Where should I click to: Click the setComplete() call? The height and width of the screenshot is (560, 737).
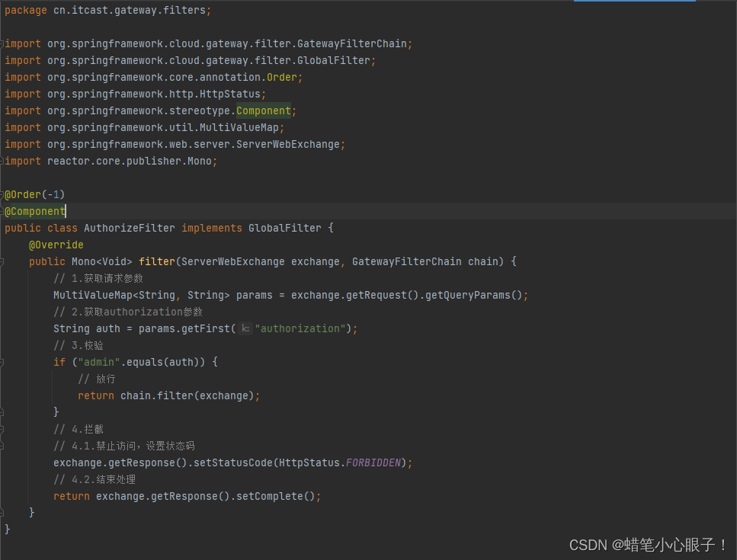pyautogui.click(x=275, y=497)
